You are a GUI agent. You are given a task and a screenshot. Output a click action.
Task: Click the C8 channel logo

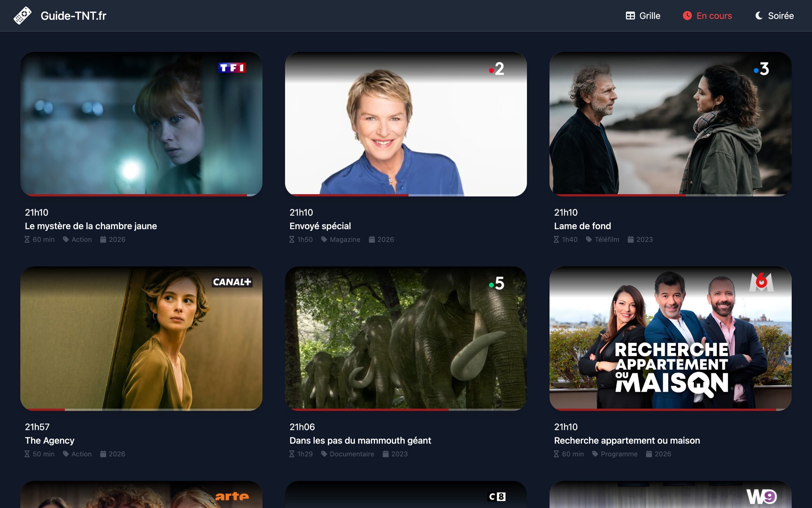point(497,497)
